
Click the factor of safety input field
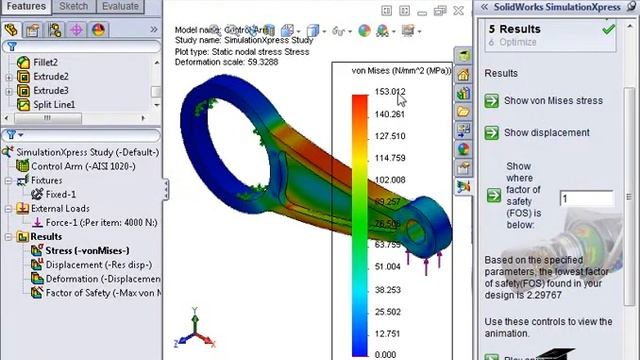(587, 199)
